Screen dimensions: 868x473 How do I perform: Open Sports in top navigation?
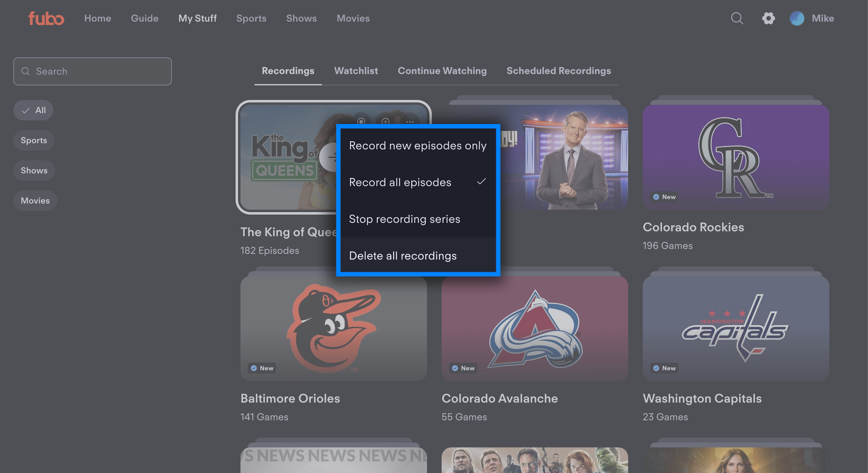[x=251, y=18]
